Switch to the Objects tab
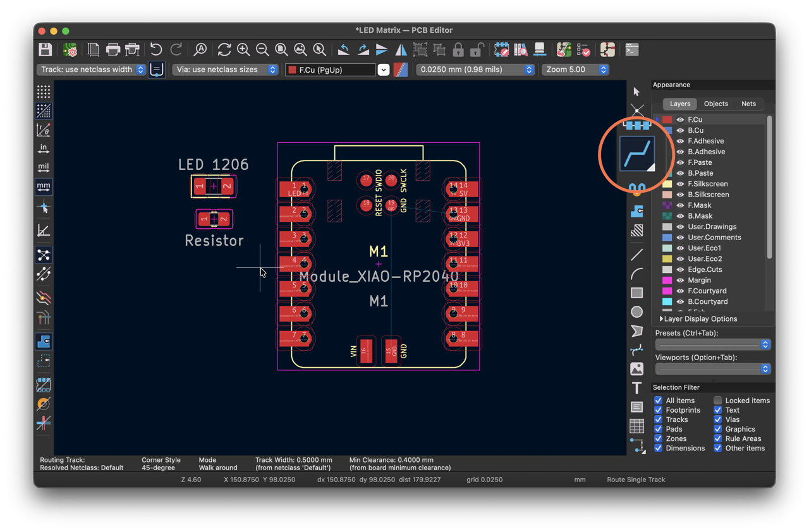This screenshot has height=532, width=809. (715, 104)
